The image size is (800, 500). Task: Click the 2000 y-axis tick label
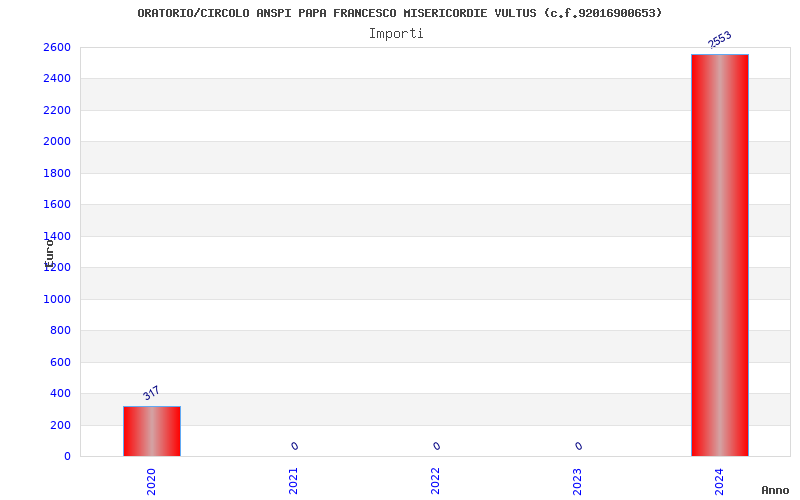tap(57, 141)
